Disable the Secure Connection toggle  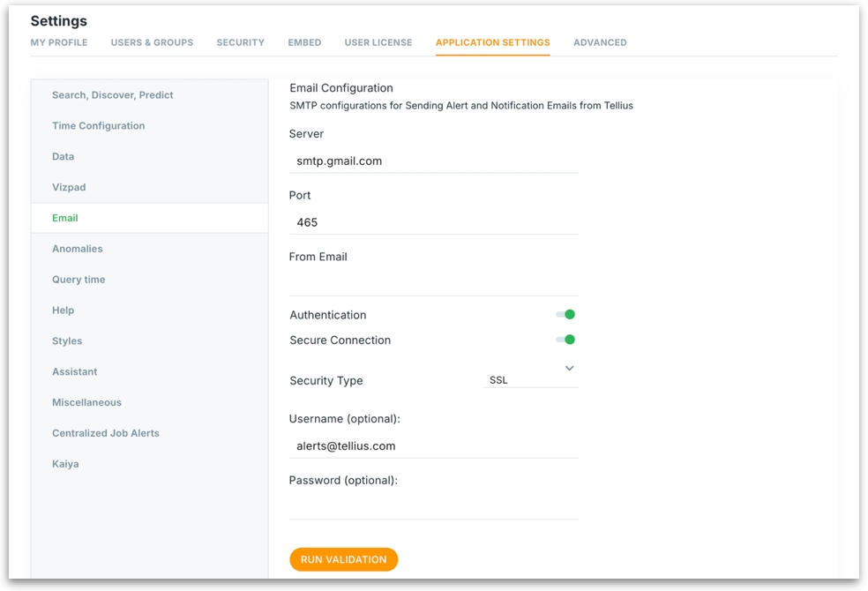(x=565, y=340)
